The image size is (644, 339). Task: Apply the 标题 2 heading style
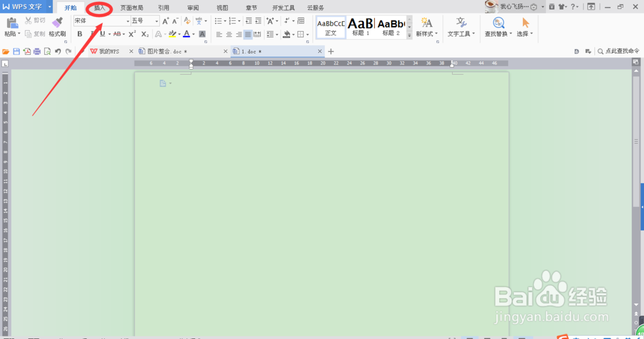(391, 28)
